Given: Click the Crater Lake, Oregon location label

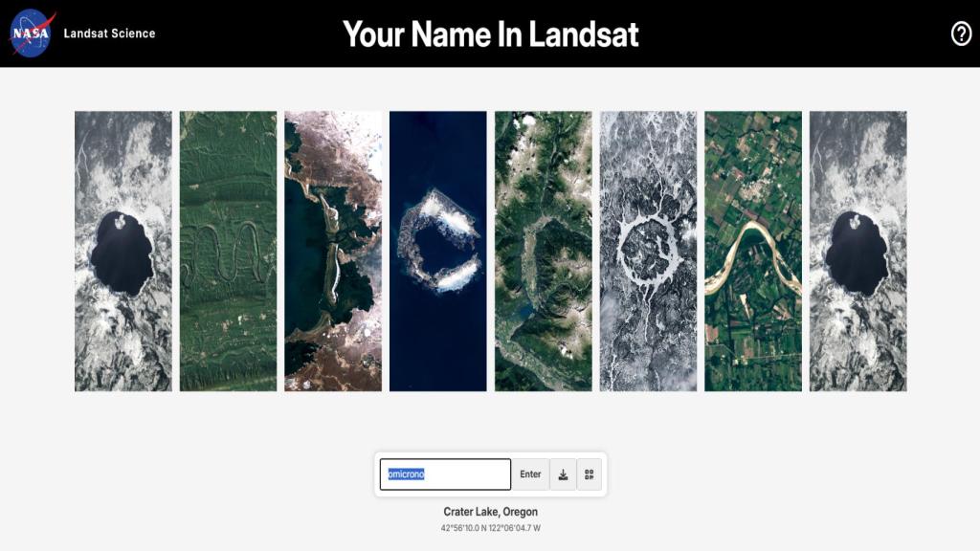Looking at the screenshot, I should tap(491, 512).
